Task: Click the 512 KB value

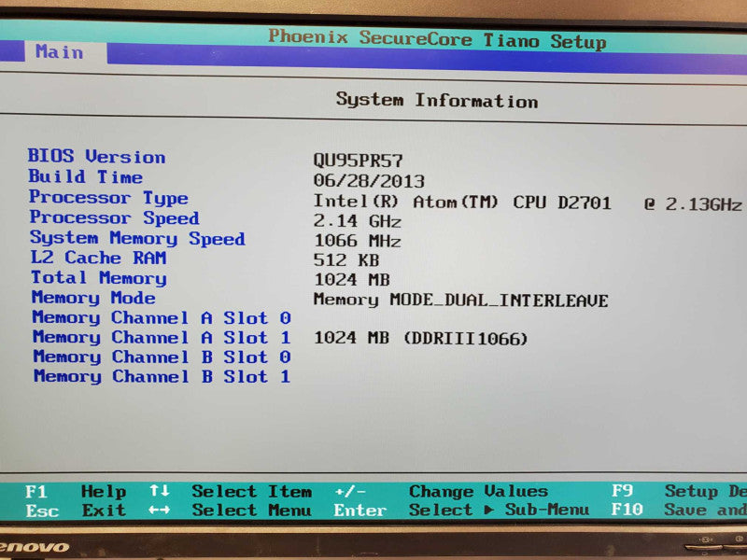Action: (x=346, y=260)
